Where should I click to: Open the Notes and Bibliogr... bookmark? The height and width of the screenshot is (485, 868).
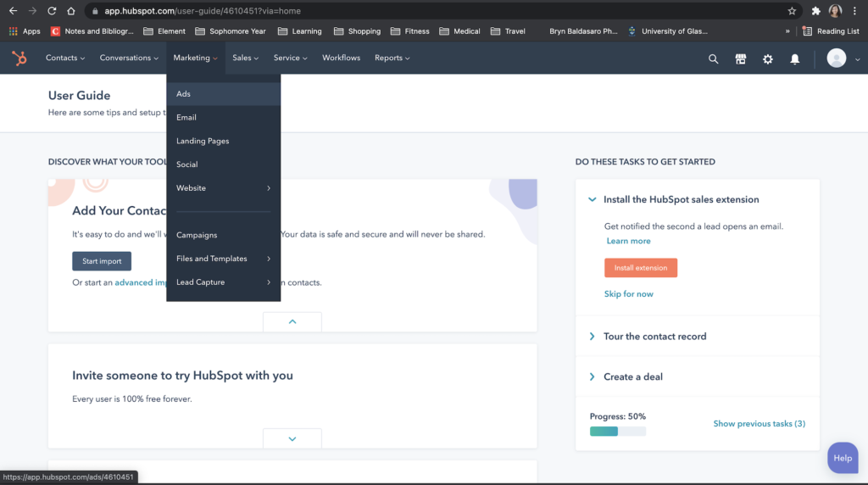point(92,31)
